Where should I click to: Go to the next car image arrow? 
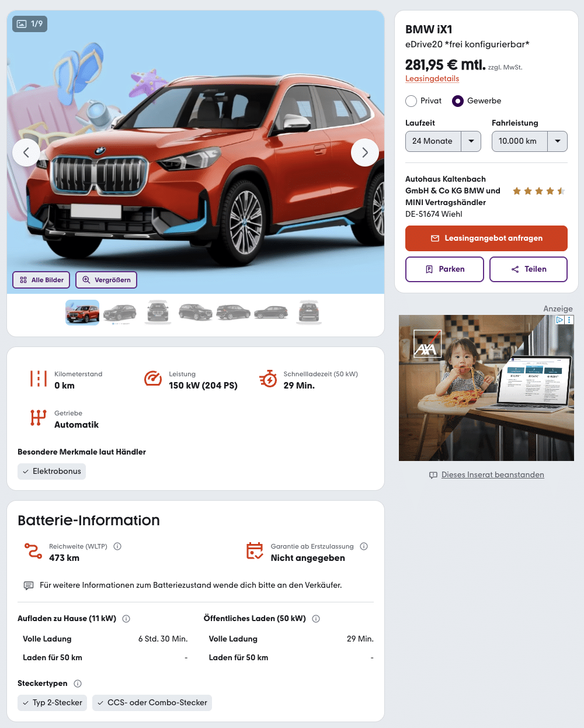[x=365, y=152]
